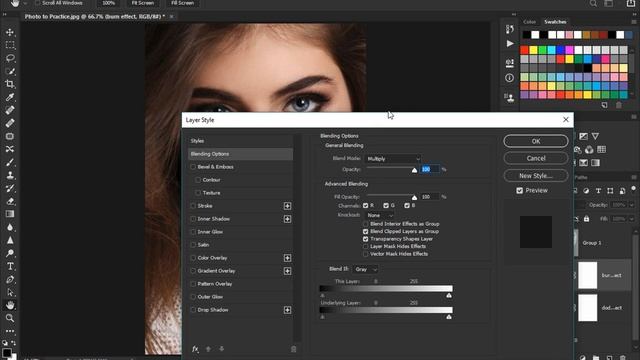The image size is (640, 360).
Task: Click the OK button
Action: tap(536, 141)
